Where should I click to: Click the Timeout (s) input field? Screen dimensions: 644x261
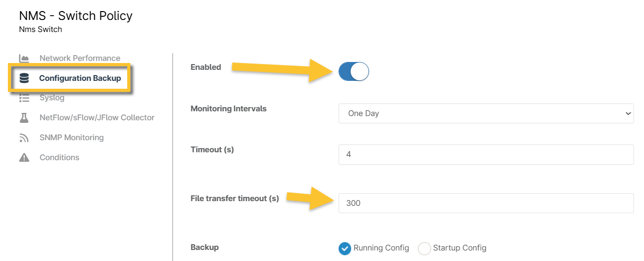(x=486, y=155)
